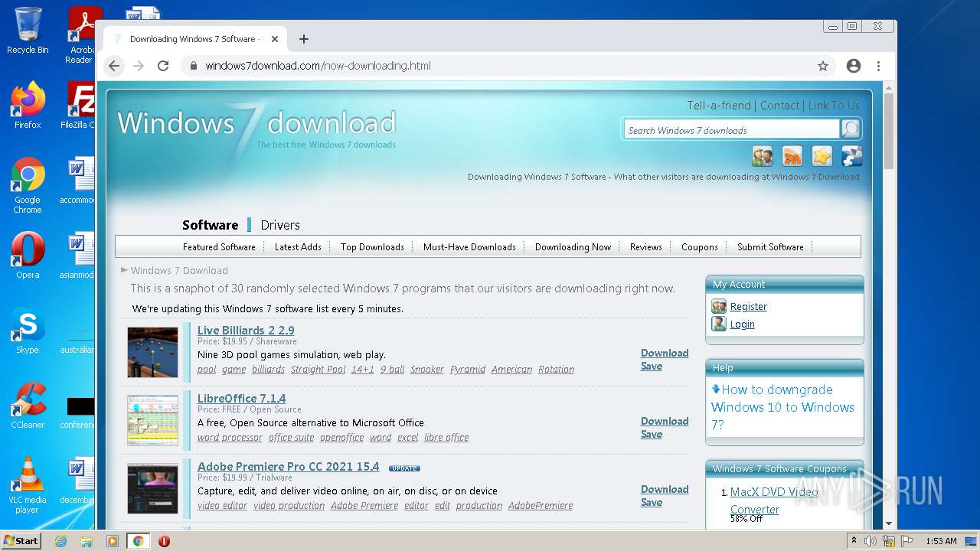Click the browser forward arrow
Image resolution: width=980 pixels, height=551 pixels.
[139, 66]
